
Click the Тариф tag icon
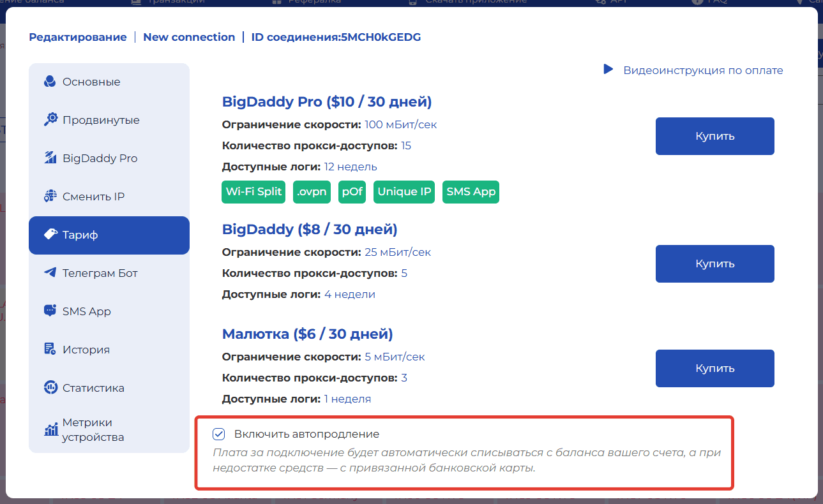point(50,235)
